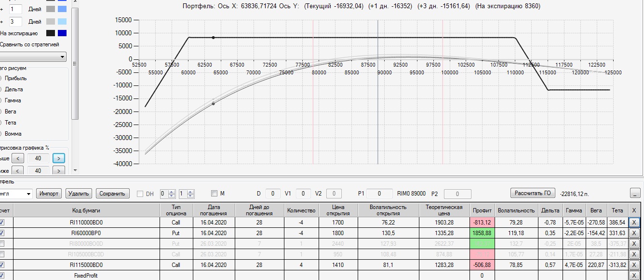Click the X column header in the table
Image resolution: width=644 pixels, height=280 pixels.
[634, 210]
